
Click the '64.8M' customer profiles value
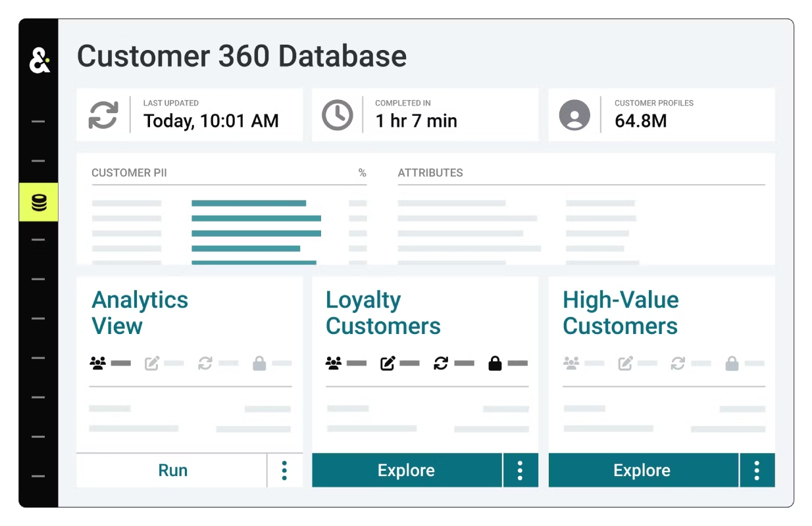[x=641, y=121]
